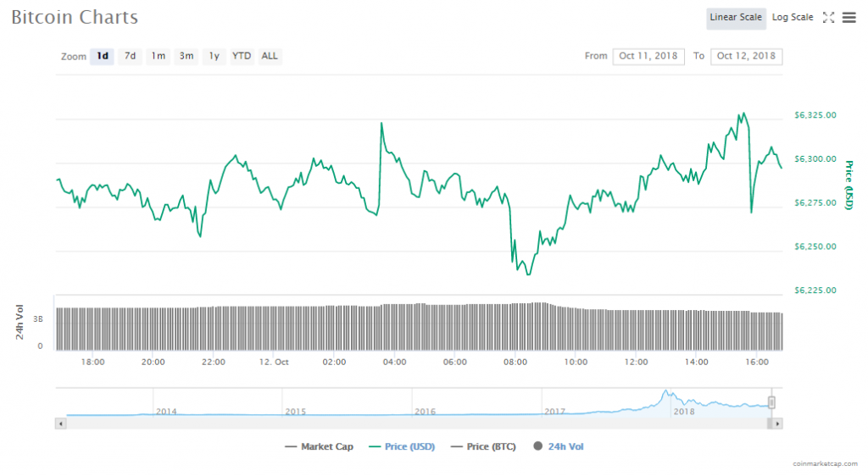Switch to Log Scale
868x476 pixels.
coord(793,18)
